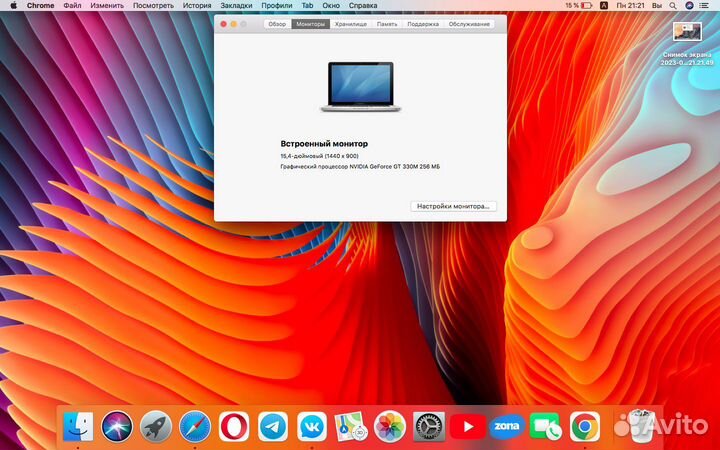Open the Окно menu
The height and width of the screenshot is (450, 720).
tap(331, 6)
